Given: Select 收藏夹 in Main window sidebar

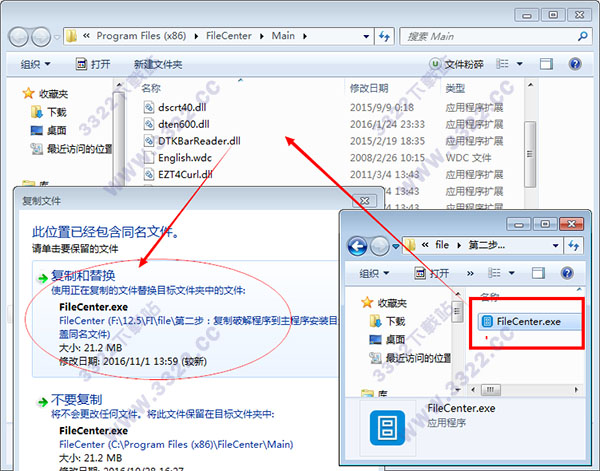Looking at the screenshot, I should (45, 93).
